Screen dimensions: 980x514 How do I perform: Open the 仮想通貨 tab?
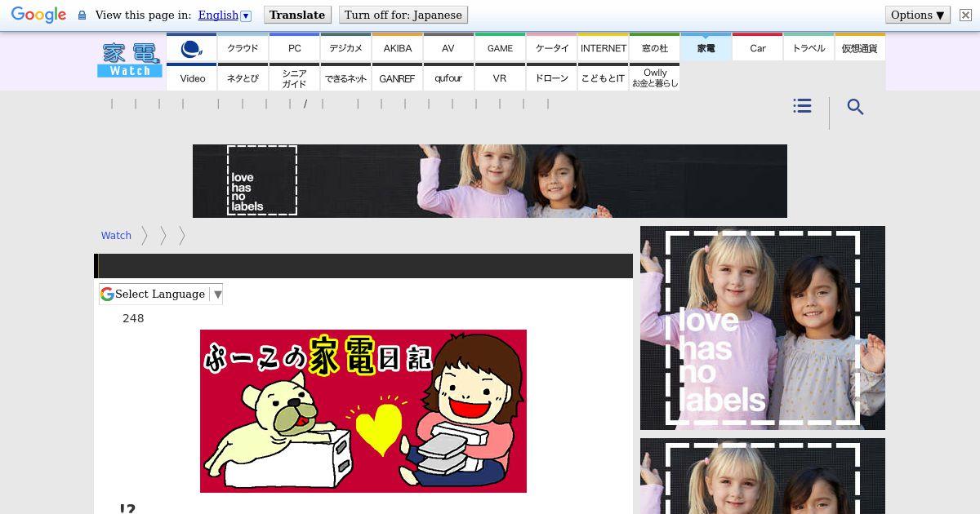click(x=859, y=48)
